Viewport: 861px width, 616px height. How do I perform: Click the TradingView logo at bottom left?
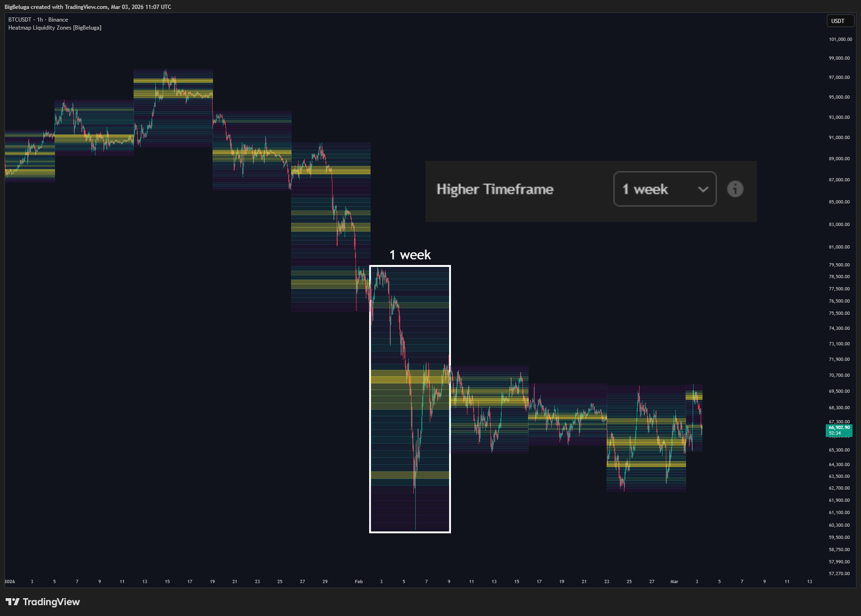click(x=43, y=602)
